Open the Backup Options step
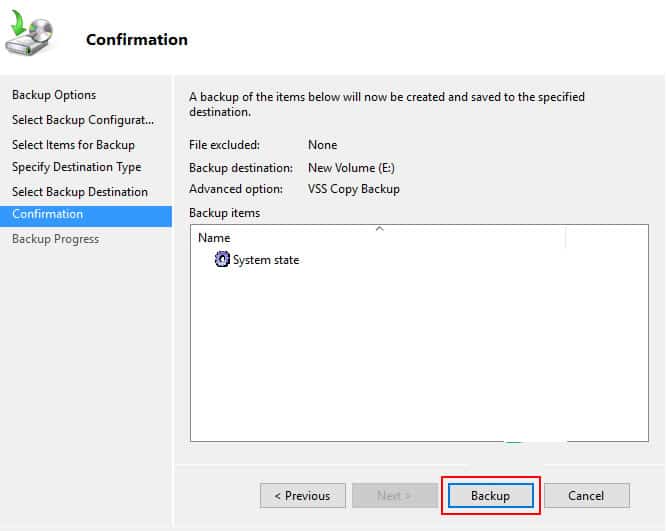The image size is (667, 531). (54, 95)
